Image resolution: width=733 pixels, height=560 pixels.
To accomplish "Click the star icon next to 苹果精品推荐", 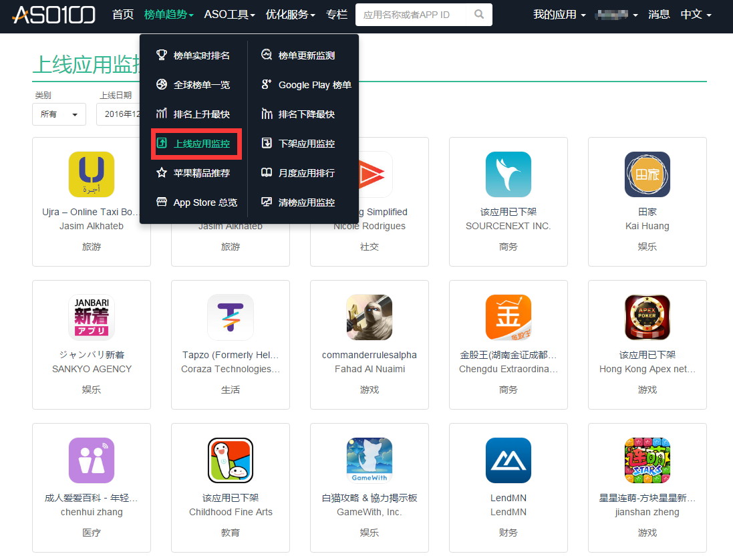I will pos(162,172).
